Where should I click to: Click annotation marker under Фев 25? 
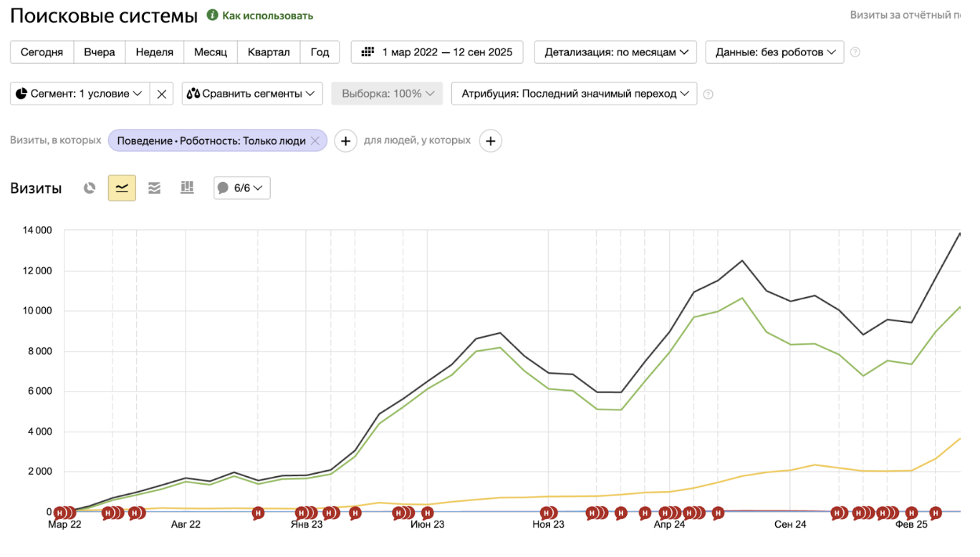[x=911, y=513]
